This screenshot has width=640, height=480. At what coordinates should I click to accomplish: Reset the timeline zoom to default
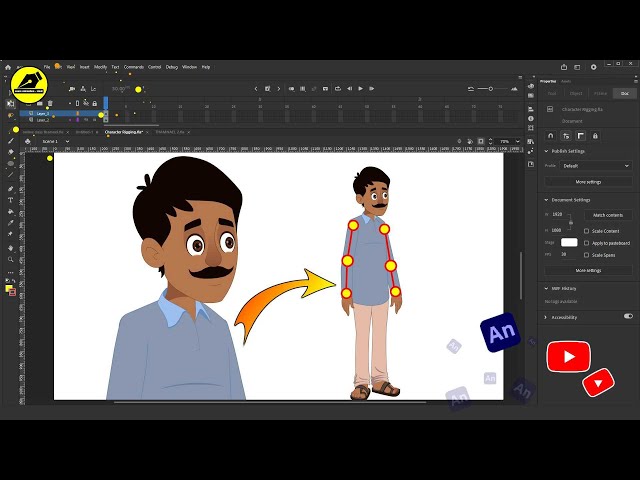471,89
